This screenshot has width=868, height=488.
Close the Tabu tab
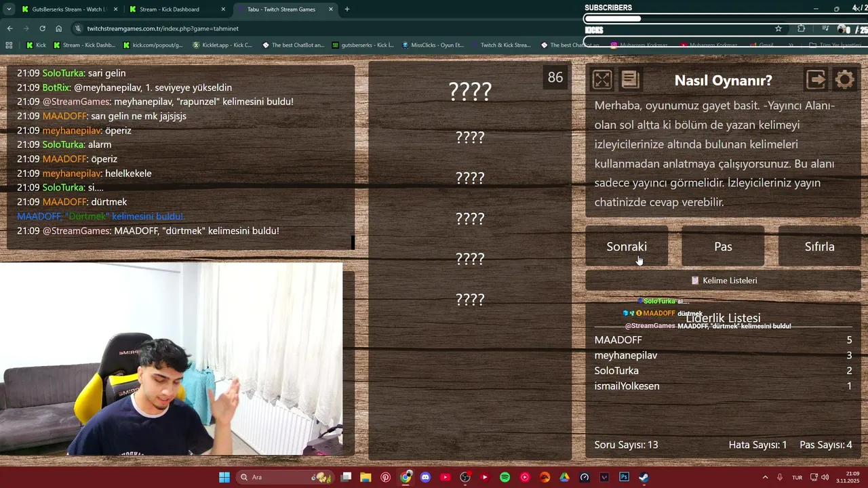pyautogui.click(x=331, y=9)
